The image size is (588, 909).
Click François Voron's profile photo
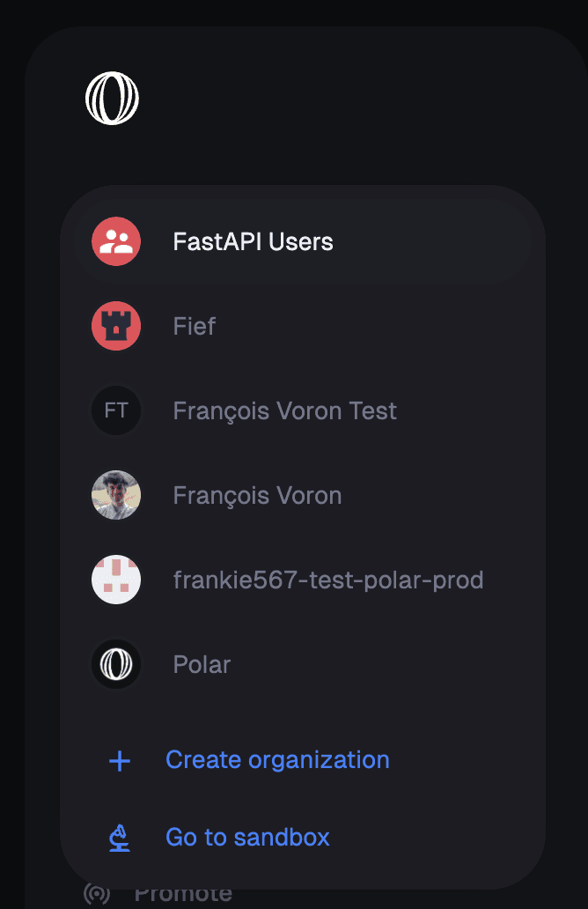click(116, 495)
